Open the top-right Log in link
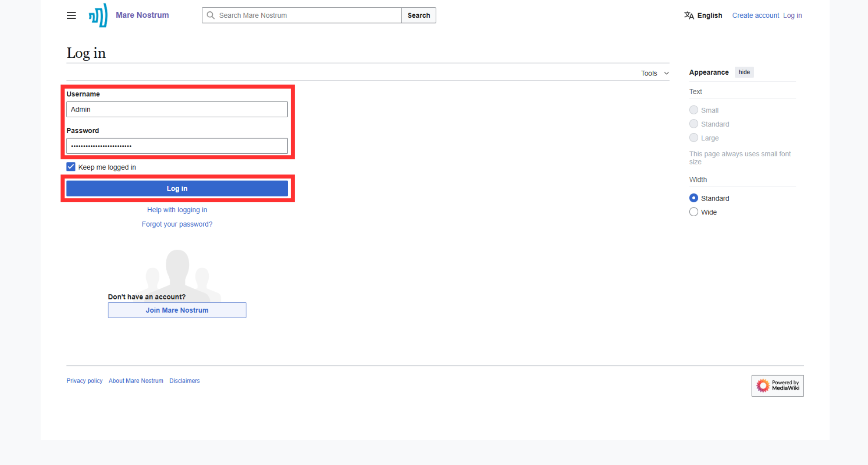 pyautogui.click(x=792, y=15)
